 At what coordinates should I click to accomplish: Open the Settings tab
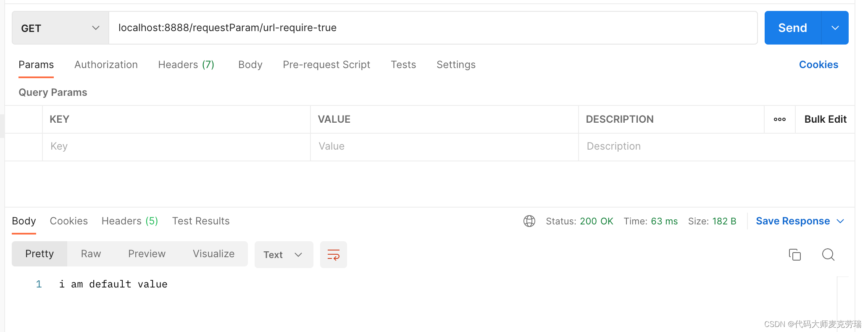pyautogui.click(x=456, y=65)
